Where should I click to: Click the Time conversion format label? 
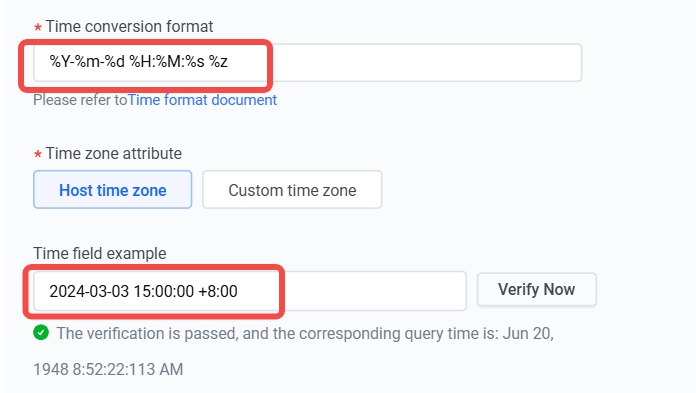click(129, 27)
